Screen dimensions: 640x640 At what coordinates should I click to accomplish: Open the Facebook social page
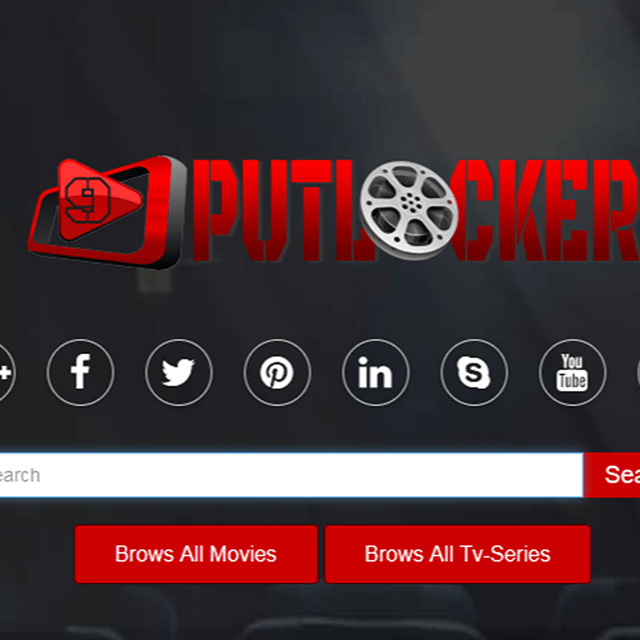click(80, 373)
